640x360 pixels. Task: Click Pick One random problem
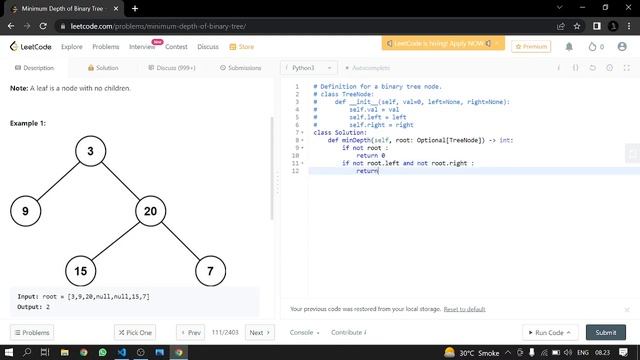pyautogui.click(x=135, y=333)
